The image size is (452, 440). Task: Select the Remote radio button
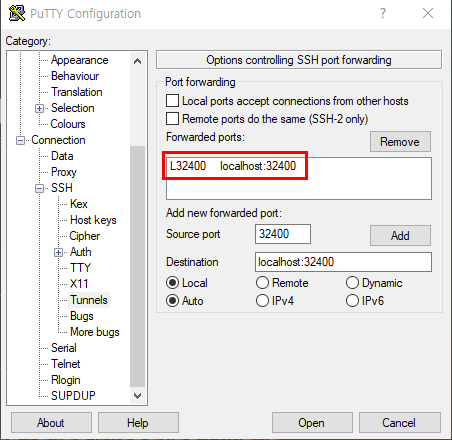click(x=262, y=283)
